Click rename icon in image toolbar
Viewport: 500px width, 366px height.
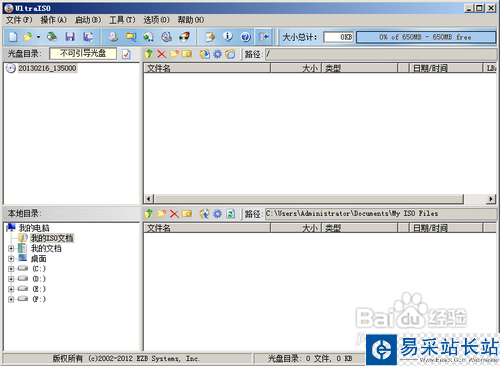tap(187, 54)
